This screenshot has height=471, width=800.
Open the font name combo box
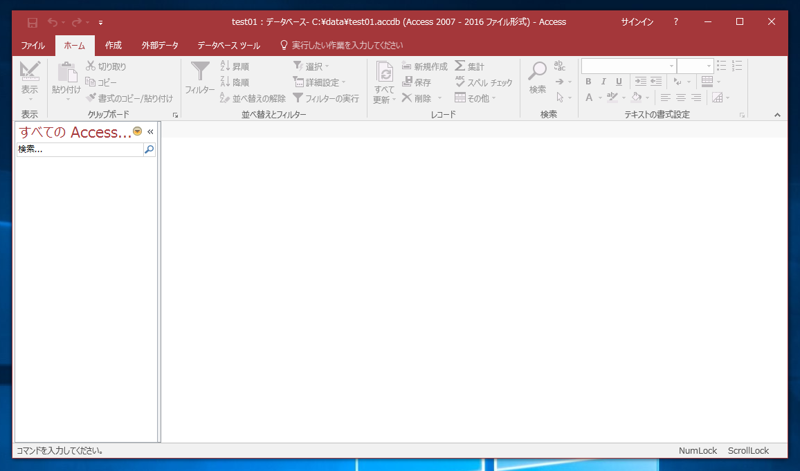(x=629, y=66)
